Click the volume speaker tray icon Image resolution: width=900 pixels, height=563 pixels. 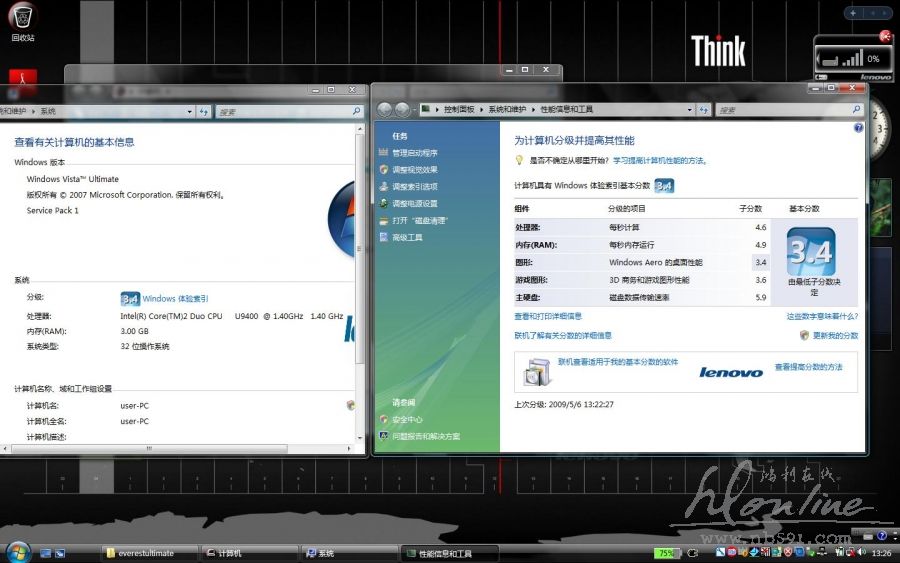pos(862,552)
